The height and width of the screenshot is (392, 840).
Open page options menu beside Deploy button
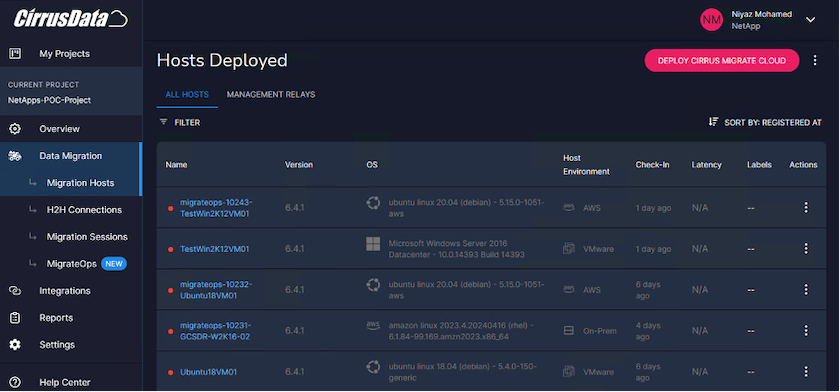(815, 61)
